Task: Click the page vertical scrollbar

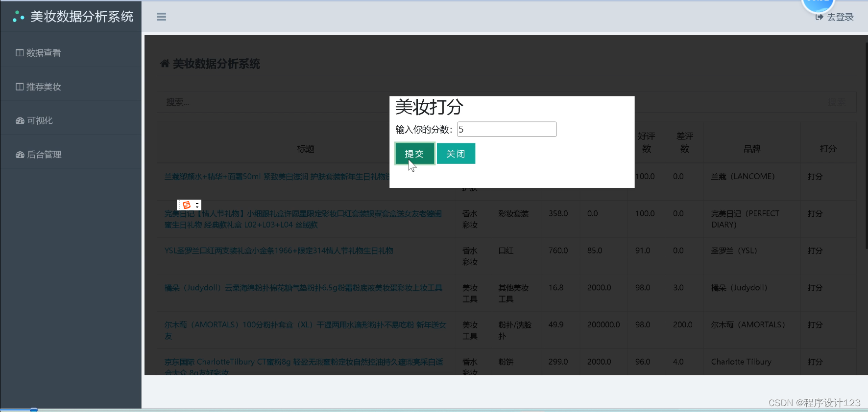Action: pyautogui.click(x=866, y=147)
